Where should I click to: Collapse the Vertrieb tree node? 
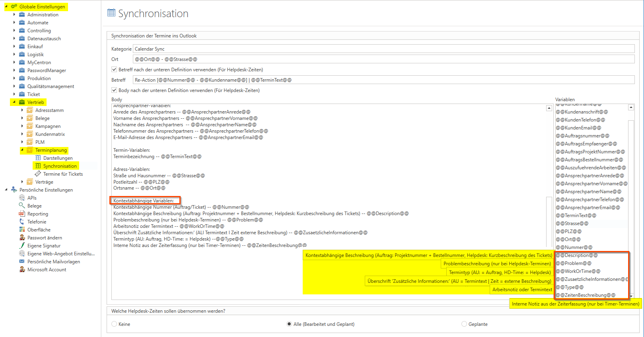click(x=14, y=102)
